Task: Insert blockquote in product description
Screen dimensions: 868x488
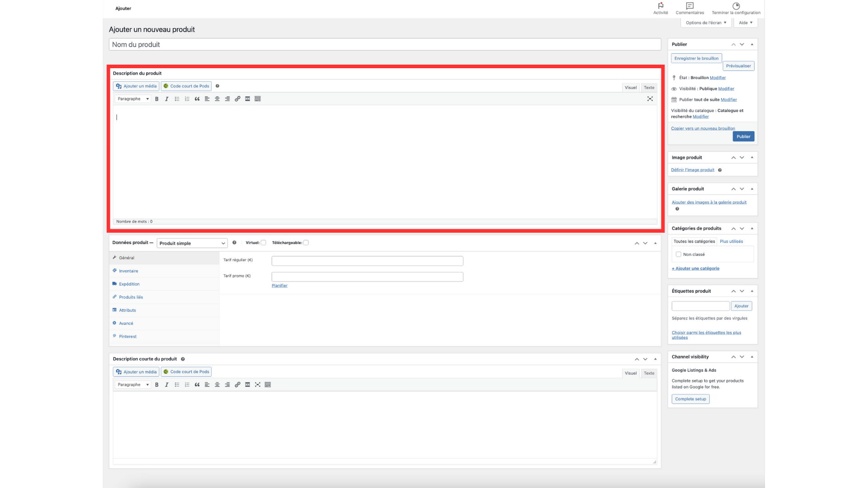Action: pos(197,99)
